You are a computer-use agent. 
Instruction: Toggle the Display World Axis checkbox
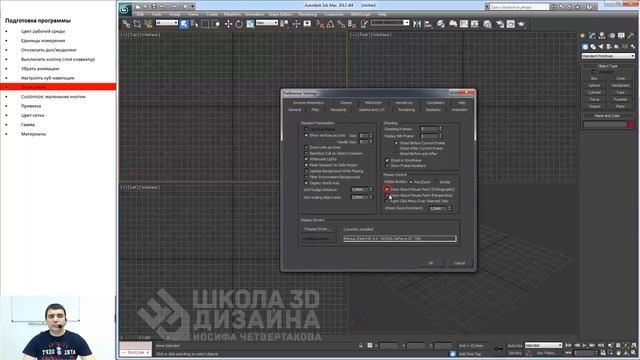[x=306, y=183]
